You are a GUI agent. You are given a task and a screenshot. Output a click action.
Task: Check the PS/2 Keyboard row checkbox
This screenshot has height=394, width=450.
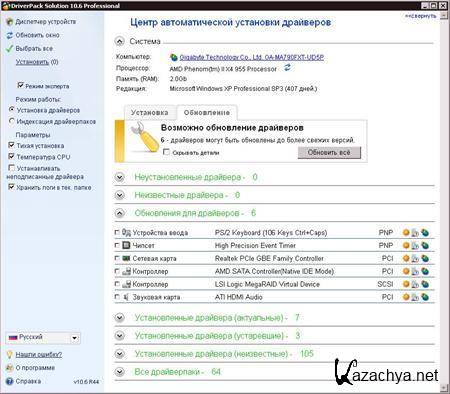click(x=117, y=232)
